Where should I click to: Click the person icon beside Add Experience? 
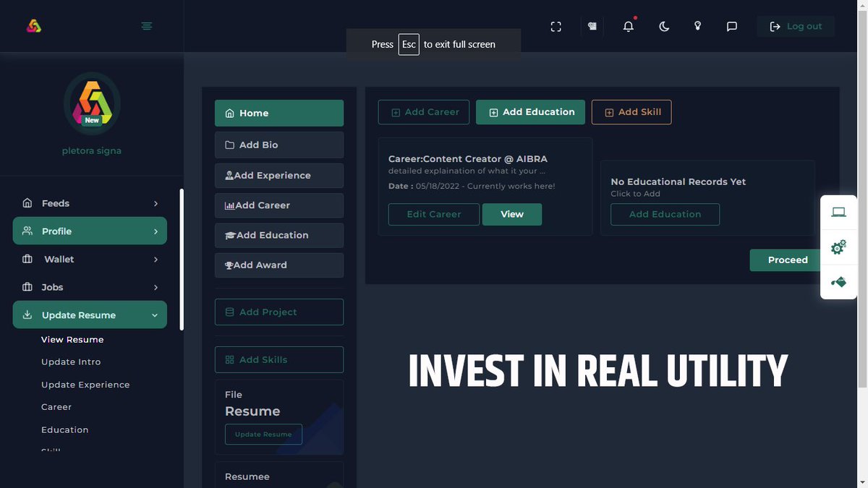pyautogui.click(x=229, y=176)
